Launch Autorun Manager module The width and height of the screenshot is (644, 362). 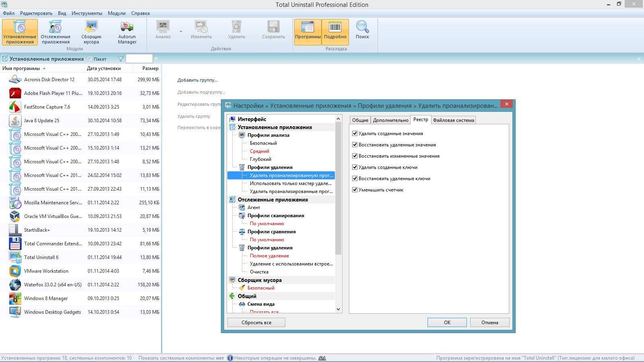(127, 32)
